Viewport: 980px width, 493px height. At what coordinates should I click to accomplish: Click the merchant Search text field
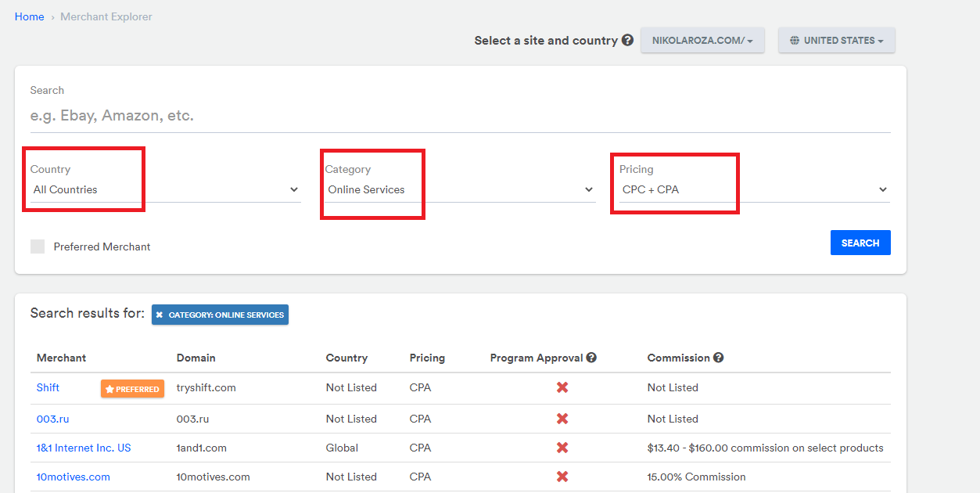point(460,116)
